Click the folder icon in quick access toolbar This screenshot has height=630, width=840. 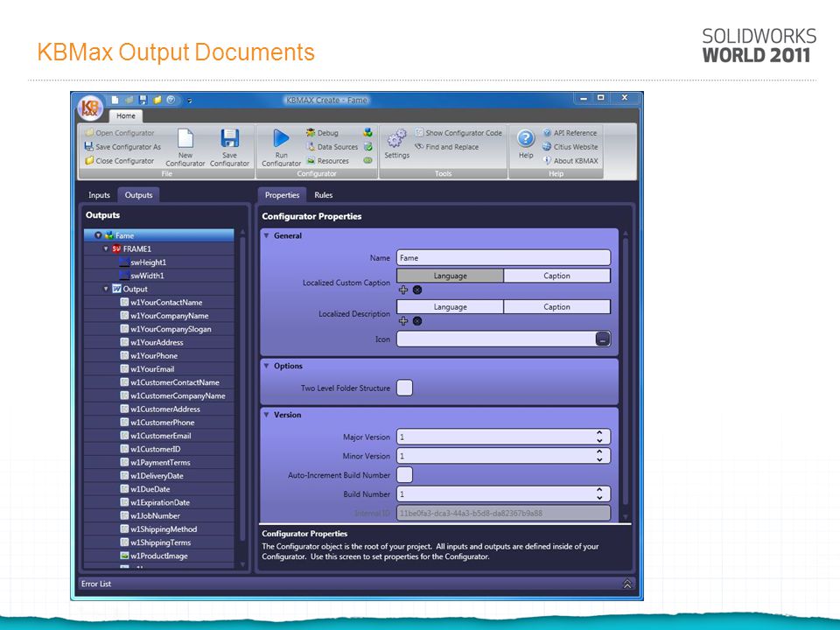pos(157,100)
